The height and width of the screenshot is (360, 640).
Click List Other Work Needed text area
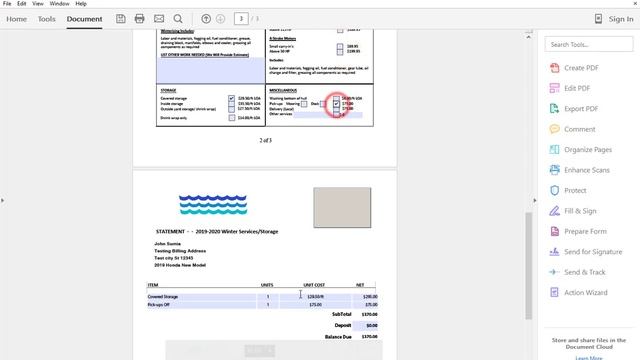211,70
